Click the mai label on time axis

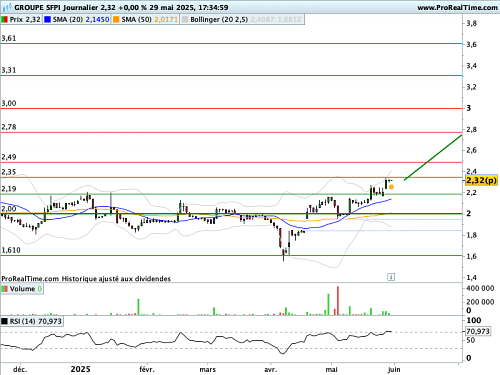tap(331, 370)
